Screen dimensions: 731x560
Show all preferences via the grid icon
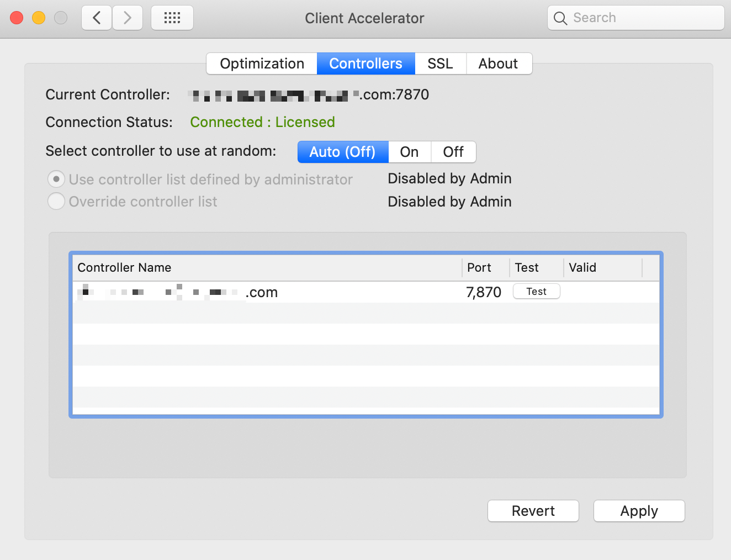click(x=172, y=18)
